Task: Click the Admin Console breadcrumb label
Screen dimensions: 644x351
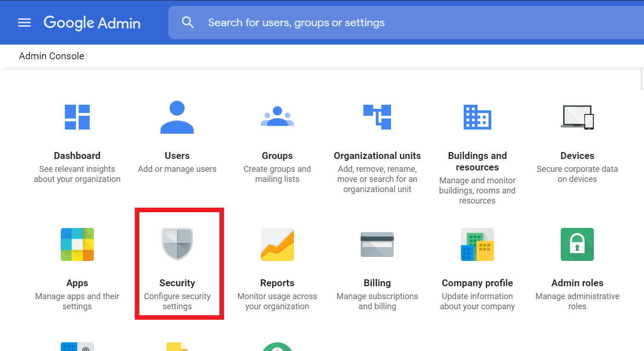Action: pos(51,56)
